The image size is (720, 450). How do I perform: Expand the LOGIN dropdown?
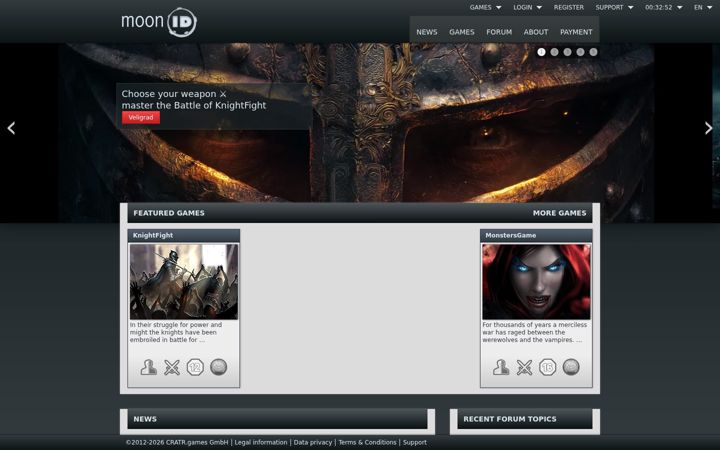[x=528, y=7]
